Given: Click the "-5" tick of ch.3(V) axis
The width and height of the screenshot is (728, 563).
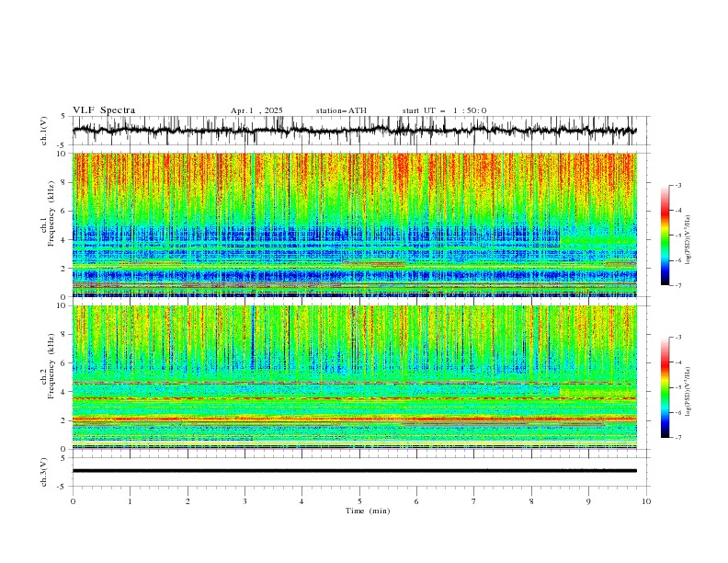Looking at the screenshot, I should tap(63, 487).
